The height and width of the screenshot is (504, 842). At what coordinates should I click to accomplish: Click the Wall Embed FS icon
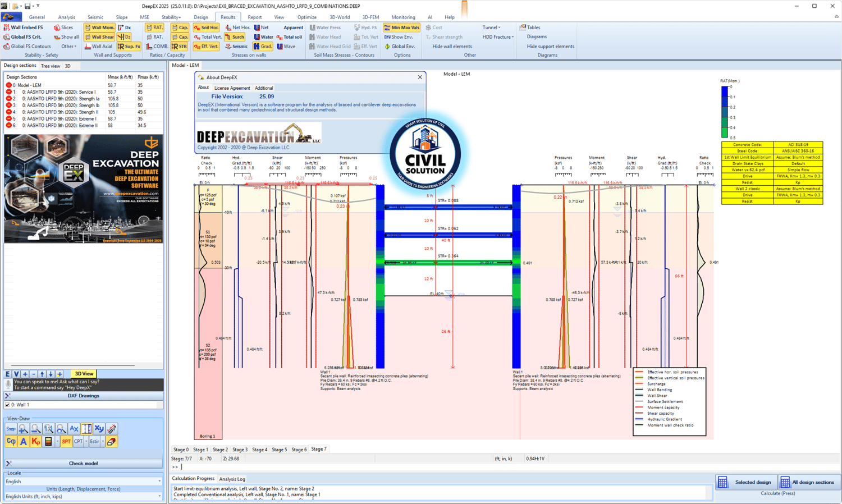(7, 28)
